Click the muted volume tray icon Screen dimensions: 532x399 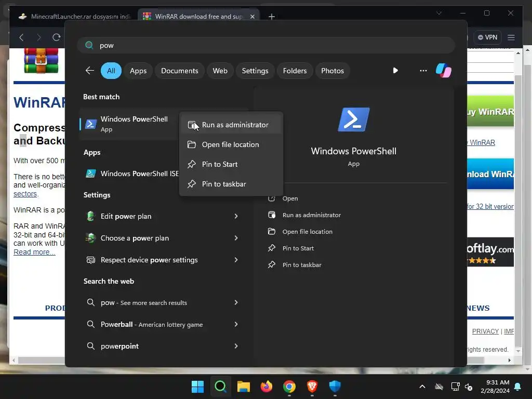pos(469,387)
